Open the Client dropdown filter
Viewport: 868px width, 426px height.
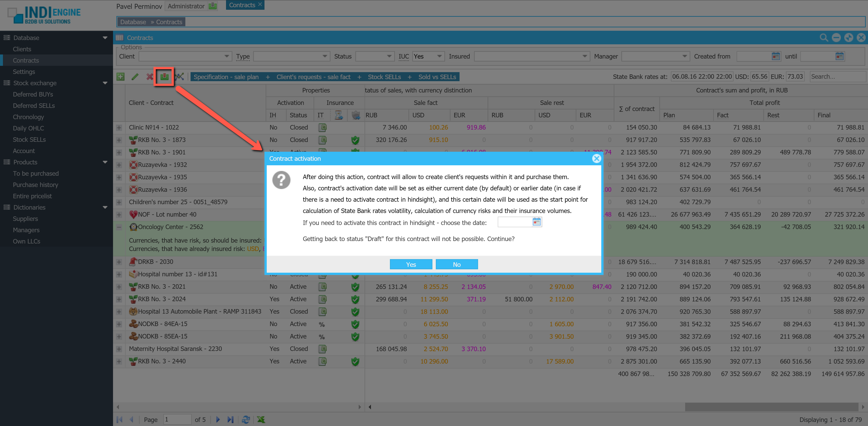coord(226,56)
